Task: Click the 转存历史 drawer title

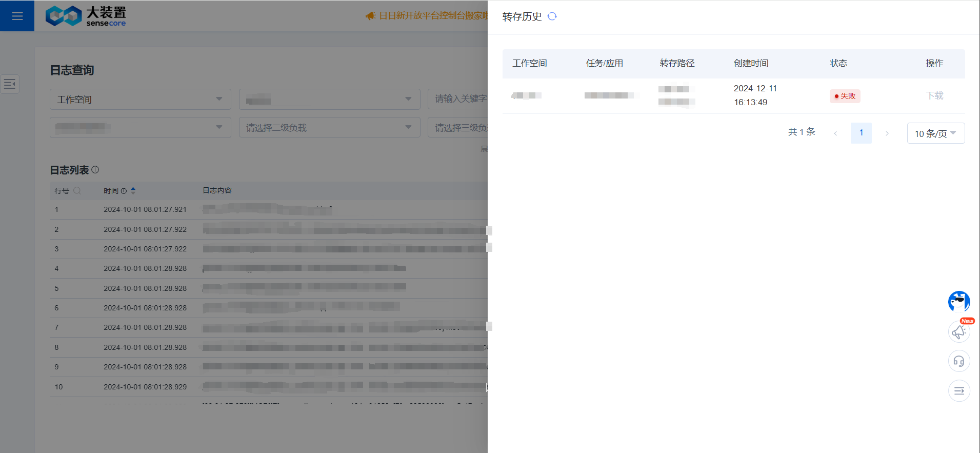Action: coord(522,16)
